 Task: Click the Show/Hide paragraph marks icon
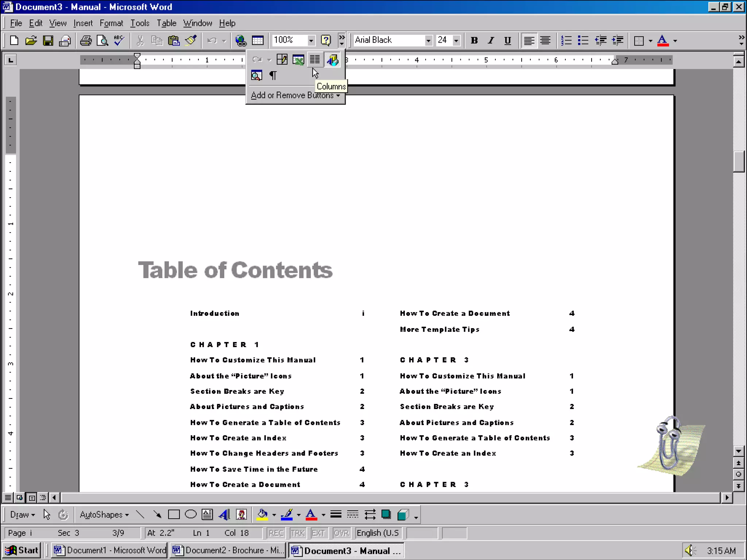(273, 75)
